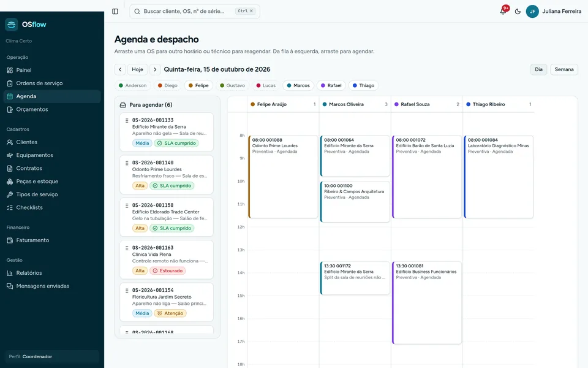
Task: Click the Contratos file icon
Action: pos(10,168)
